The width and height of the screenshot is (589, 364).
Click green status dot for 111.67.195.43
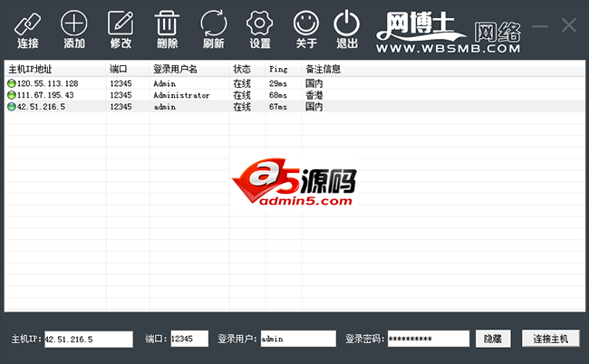point(11,95)
